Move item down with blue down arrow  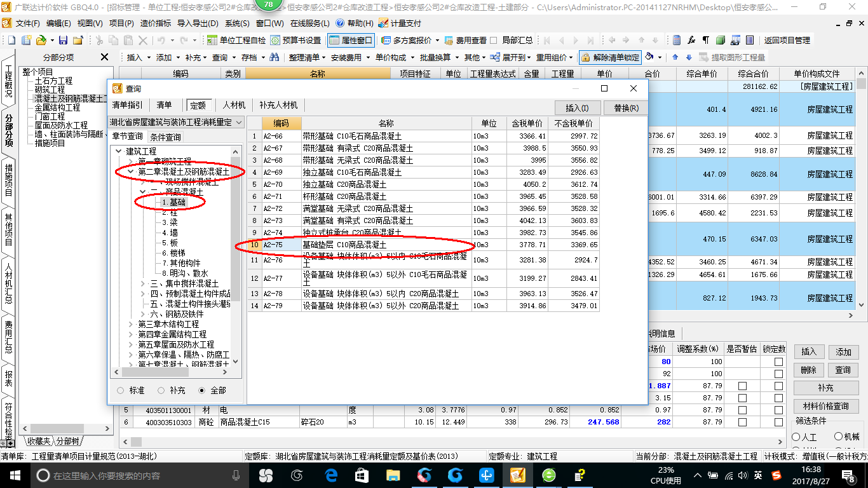(x=688, y=57)
